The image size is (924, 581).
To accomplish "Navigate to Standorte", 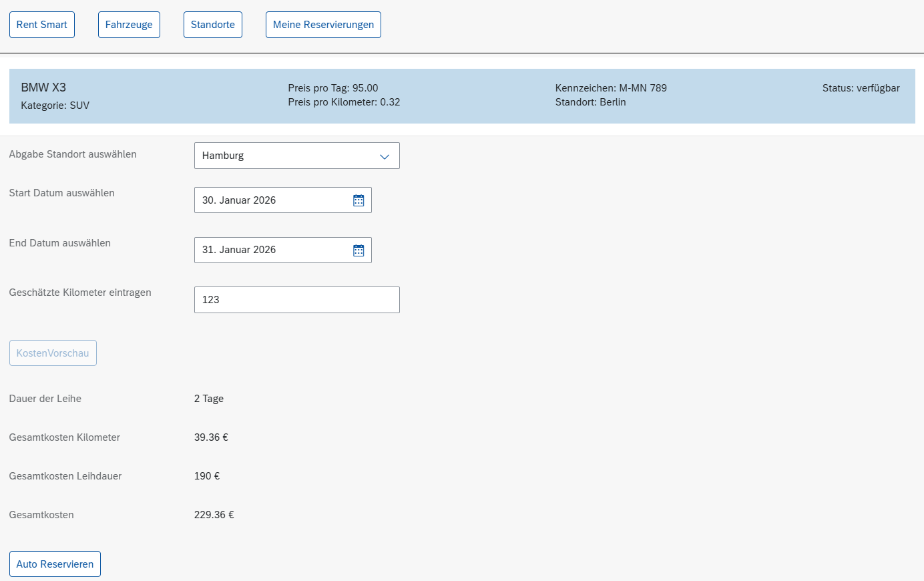I will [213, 25].
